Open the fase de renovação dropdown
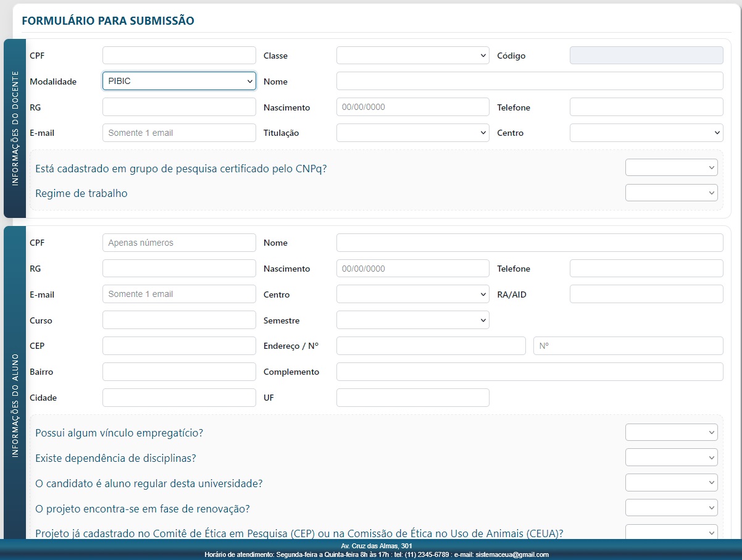Viewport: 742px width, 560px height. (671, 508)
